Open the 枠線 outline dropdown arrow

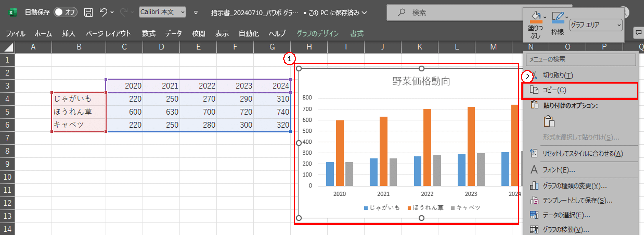pos(567,17)
